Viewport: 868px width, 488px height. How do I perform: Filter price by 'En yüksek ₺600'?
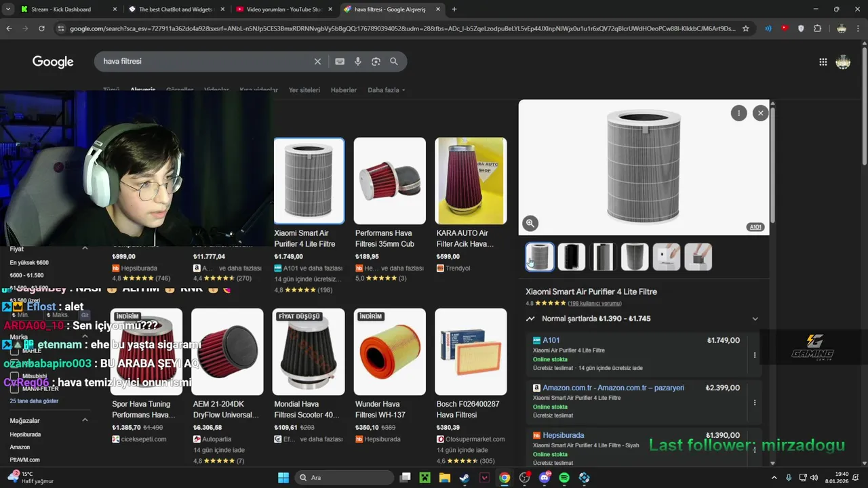29,263
